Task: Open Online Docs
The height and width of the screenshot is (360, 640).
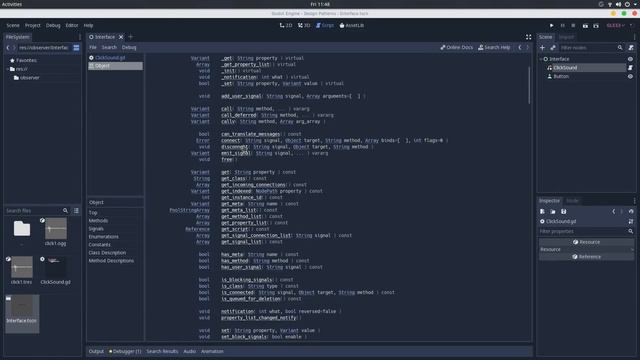Action: (x=456, y=47)
